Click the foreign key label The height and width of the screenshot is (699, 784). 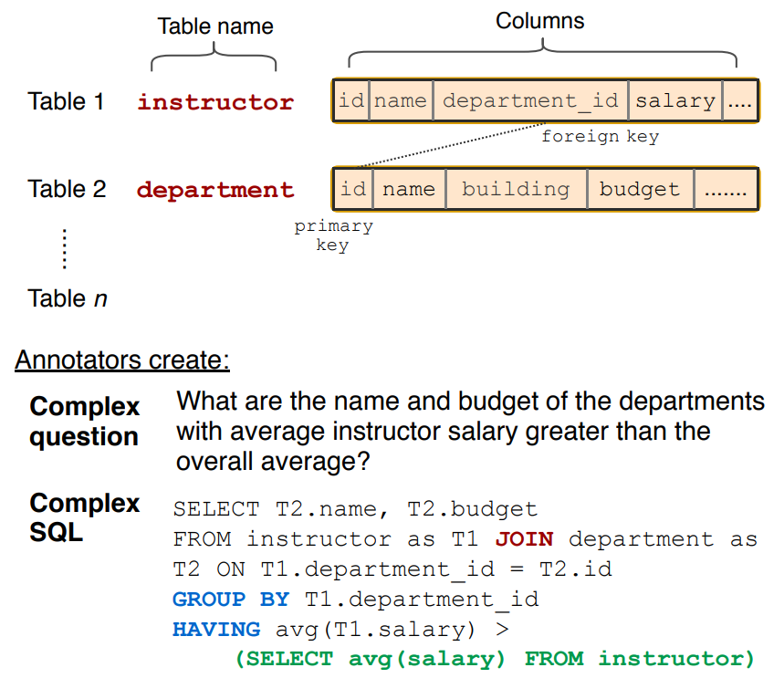(x=600, y=135)
